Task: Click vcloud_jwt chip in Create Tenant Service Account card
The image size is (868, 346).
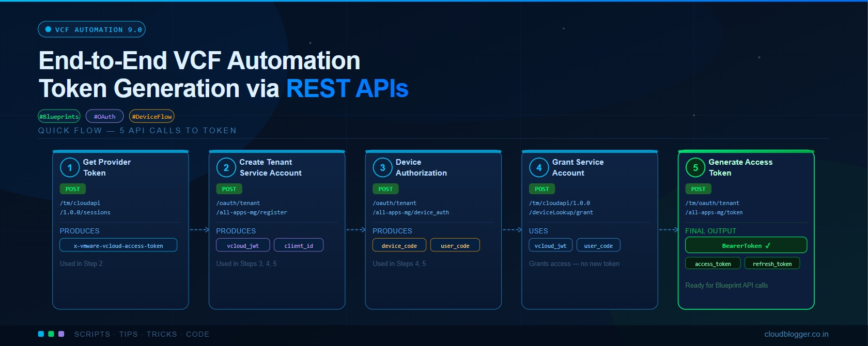Action: pos(243,245)
